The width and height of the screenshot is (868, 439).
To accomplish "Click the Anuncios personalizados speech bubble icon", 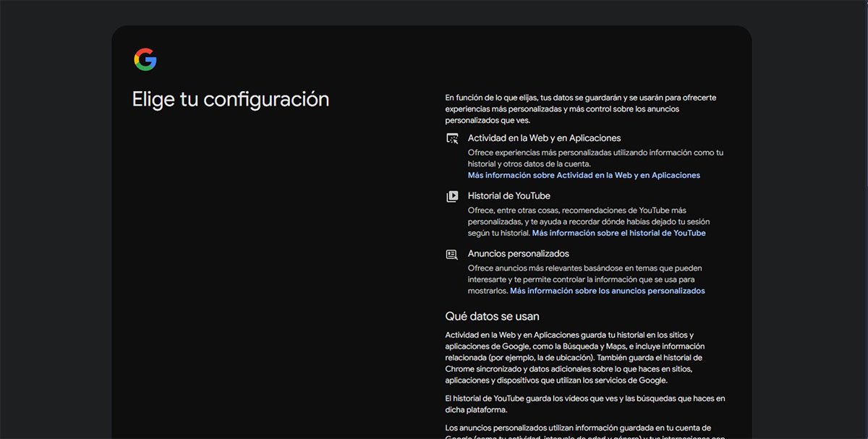I will 451,253.
